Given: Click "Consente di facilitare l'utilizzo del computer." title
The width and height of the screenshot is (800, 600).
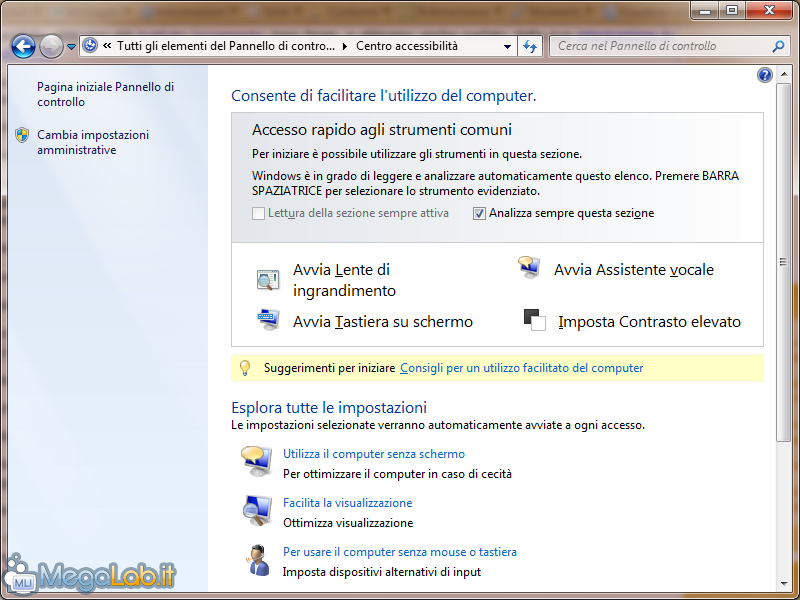Looking at the screenshot, I should (x=384, y=96).
